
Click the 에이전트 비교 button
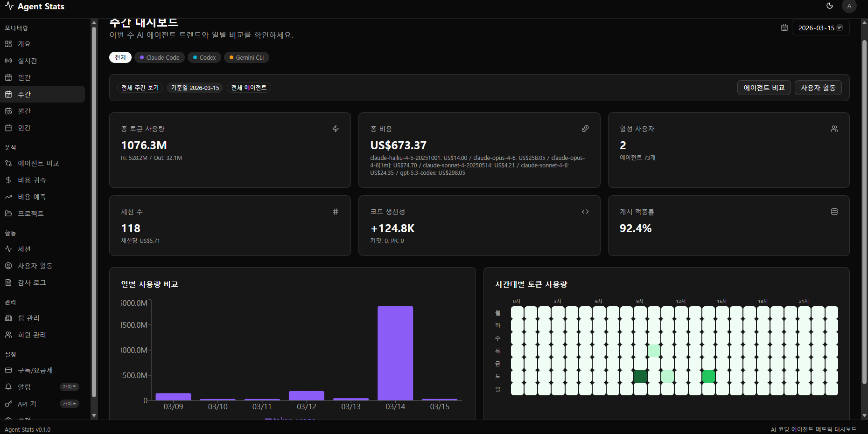(x=764, y=88)
